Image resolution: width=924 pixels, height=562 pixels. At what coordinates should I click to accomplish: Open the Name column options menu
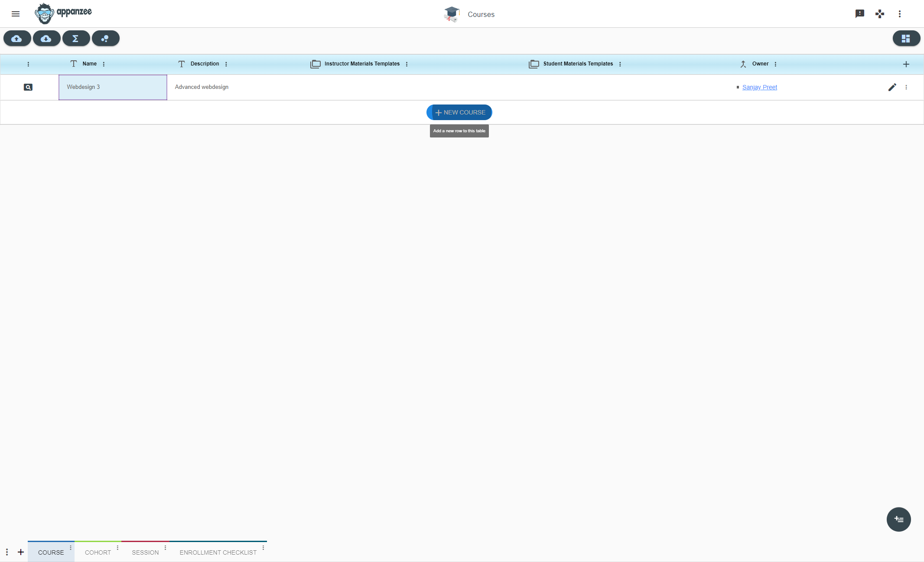104,64
